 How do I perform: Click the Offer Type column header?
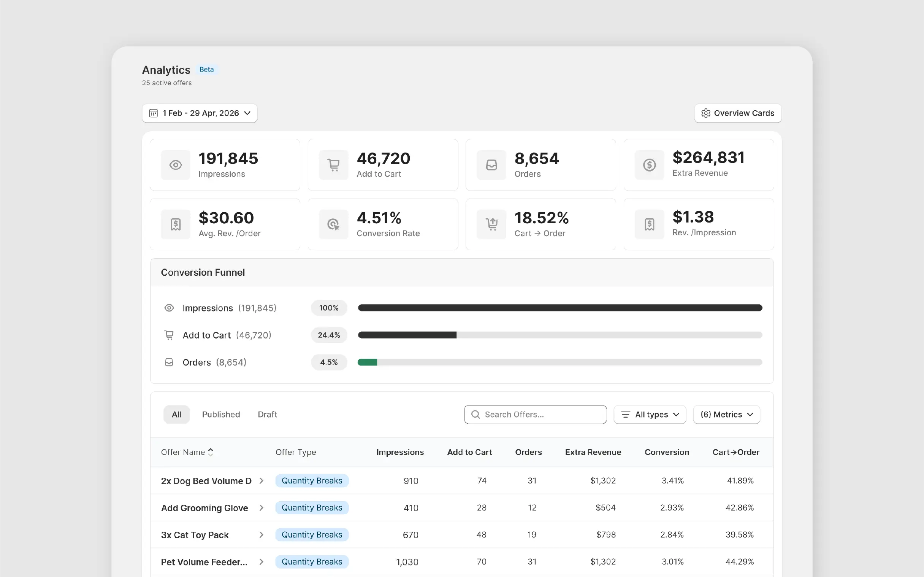(x=296, y=452)
